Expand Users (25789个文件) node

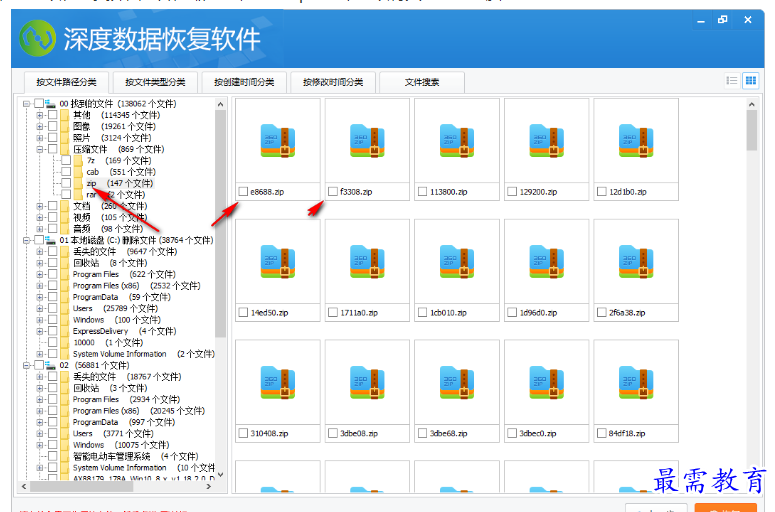pyautogui.click(x=40, y=308)
